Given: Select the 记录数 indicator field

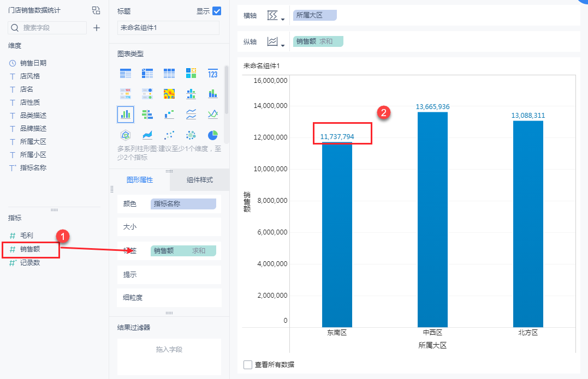Looking at the screenshot, I should click(30, 263).
